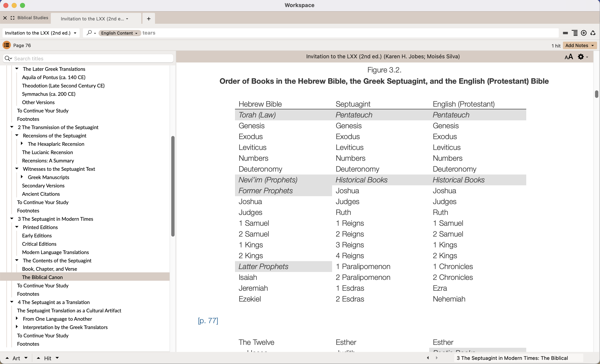Screen dimensions: 600x364
Task: Open Invitation to the LXX module dropdown
Action: coord(40,33)
